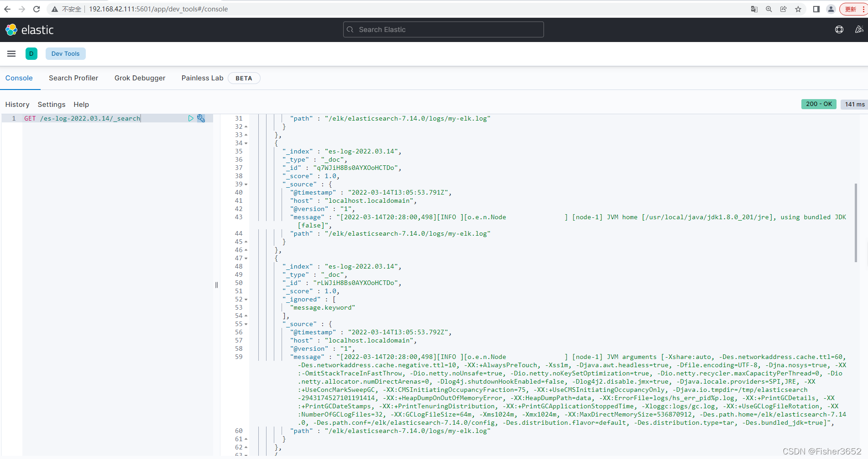
Task: Toggle the fold arrow at line 46
Action: [246, 250]
